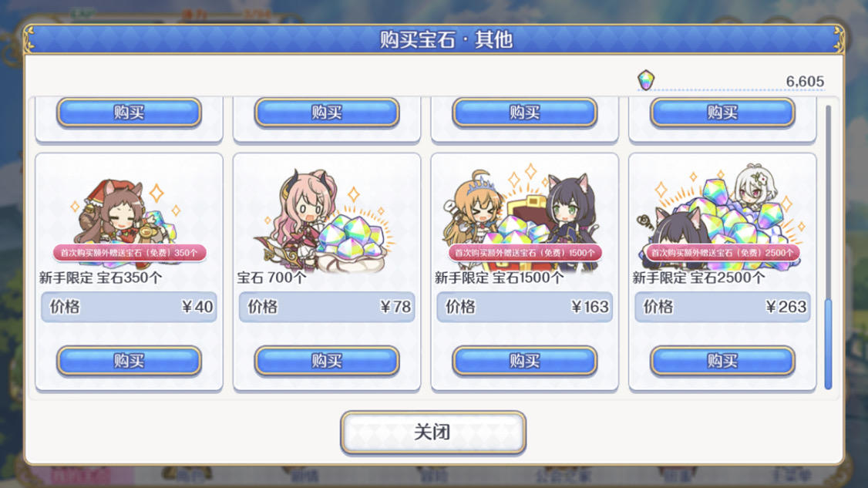868x488 pixels.
Task: Click the fourth top-row 购买 button
Action: pos(722,113)
